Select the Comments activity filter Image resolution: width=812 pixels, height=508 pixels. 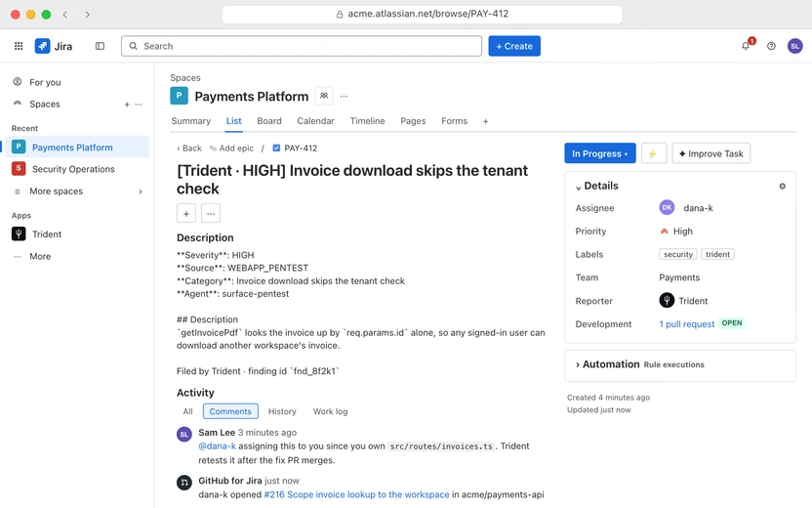[230, 411]
